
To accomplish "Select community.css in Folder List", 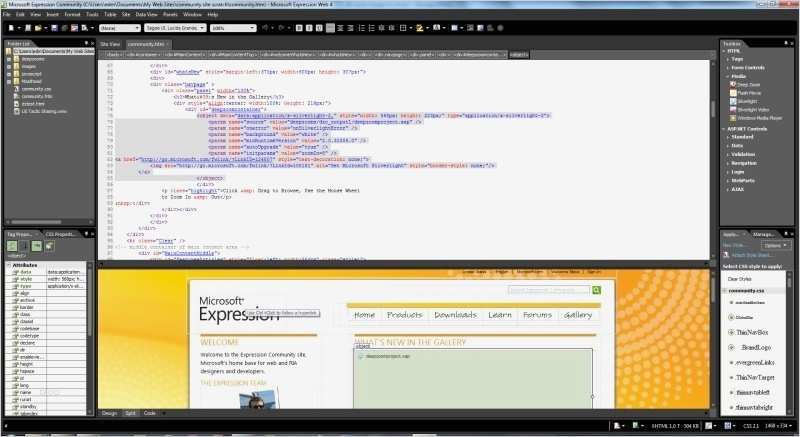I will (36, 89).
